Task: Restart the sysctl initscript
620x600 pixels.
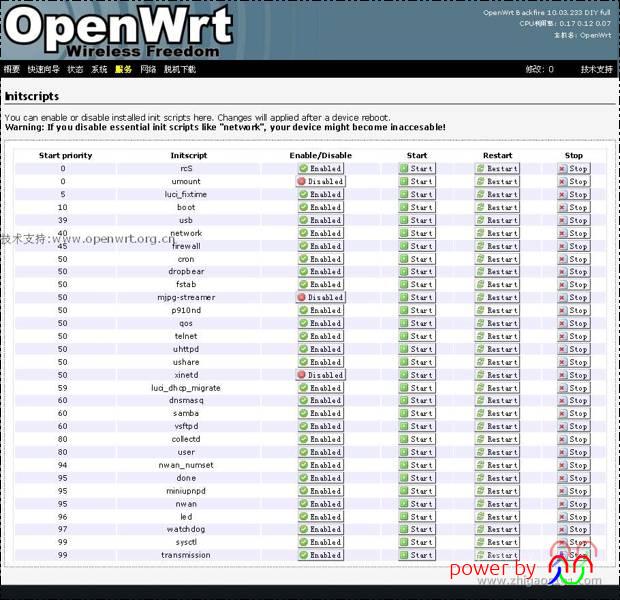Action: tap(497, 542)
